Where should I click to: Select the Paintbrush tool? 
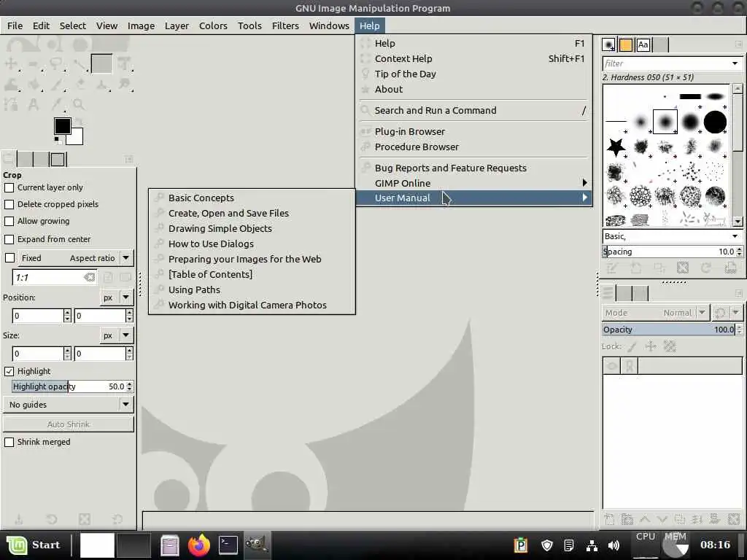tap(56, 85)
